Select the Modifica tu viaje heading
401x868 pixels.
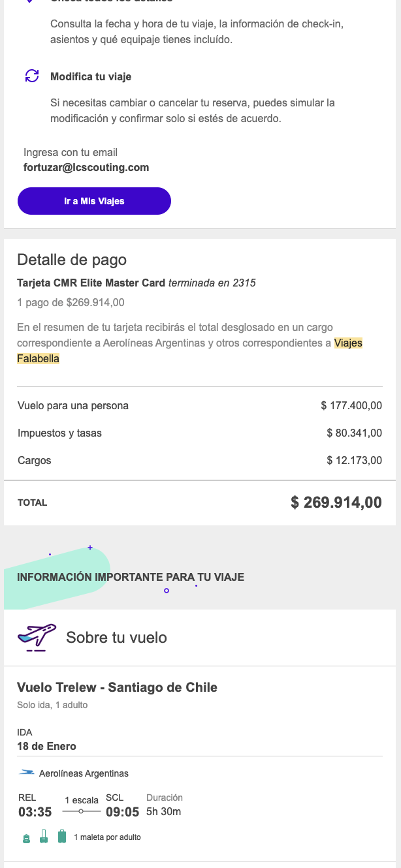pyautogui.click(x=91, y=77)
